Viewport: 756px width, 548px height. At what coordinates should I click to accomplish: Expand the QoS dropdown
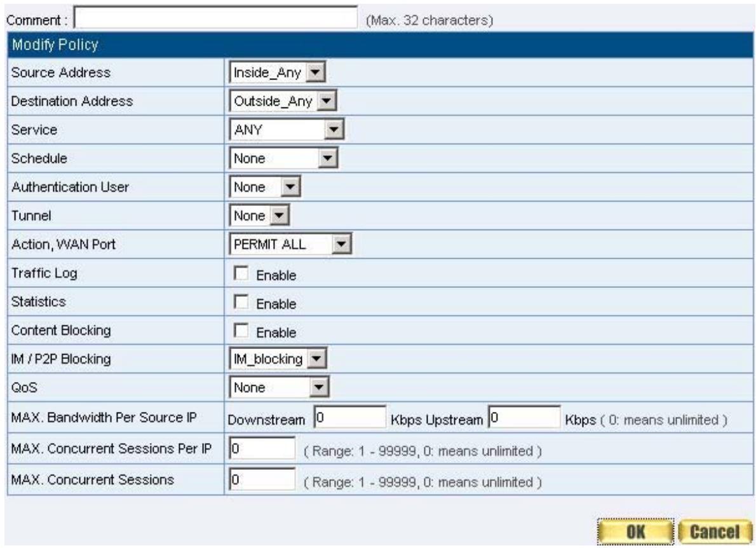pyautogui.click(x=279, y=387)
